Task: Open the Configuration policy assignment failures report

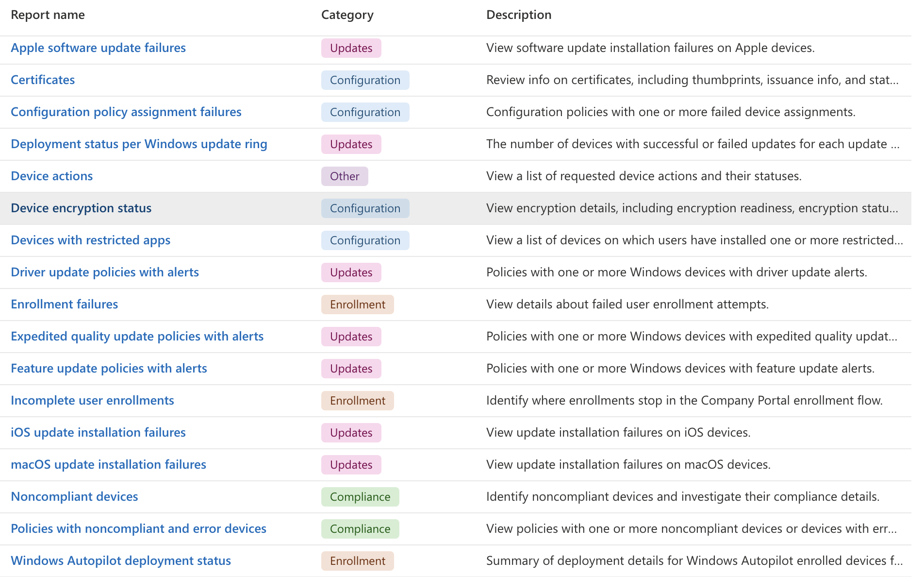Action: [126, 112]
